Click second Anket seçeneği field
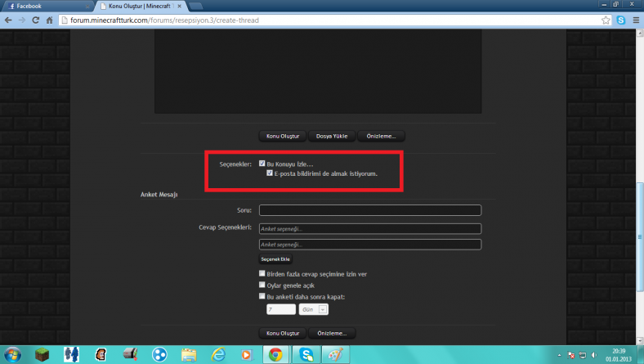The height and width of the screenshot is (364, 644). click(x=370, y=245)
